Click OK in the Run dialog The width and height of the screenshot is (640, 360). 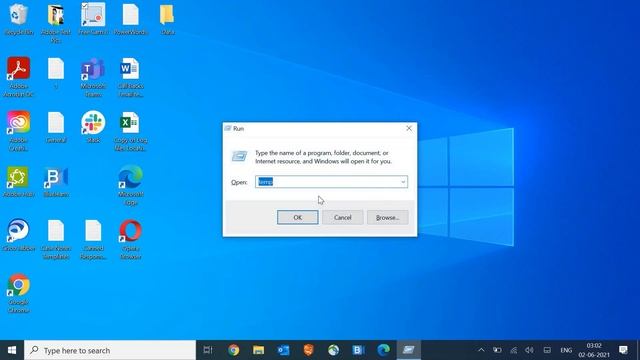tap(298, 217)
